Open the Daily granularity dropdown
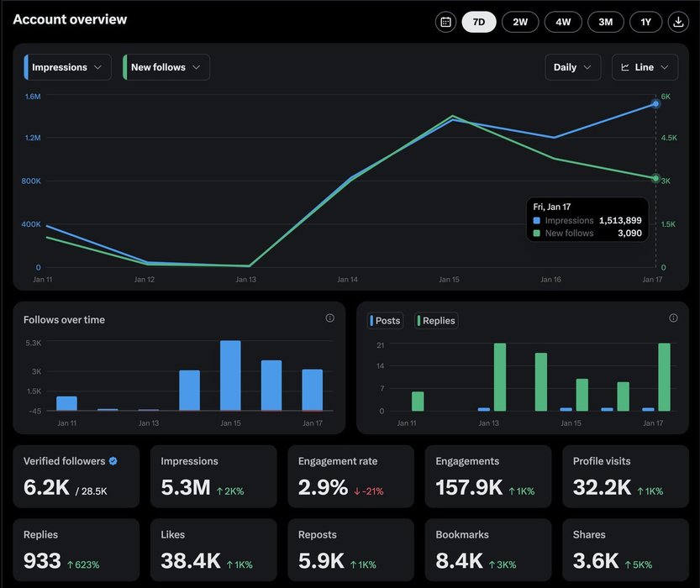 point(573,67)
